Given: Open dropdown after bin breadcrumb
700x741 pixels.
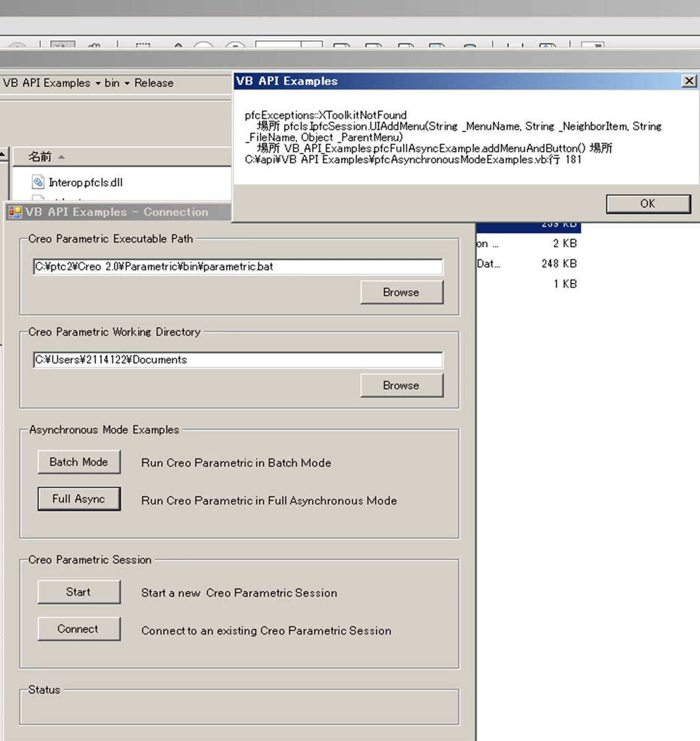Looking at the screenshot, I should 127,83.
